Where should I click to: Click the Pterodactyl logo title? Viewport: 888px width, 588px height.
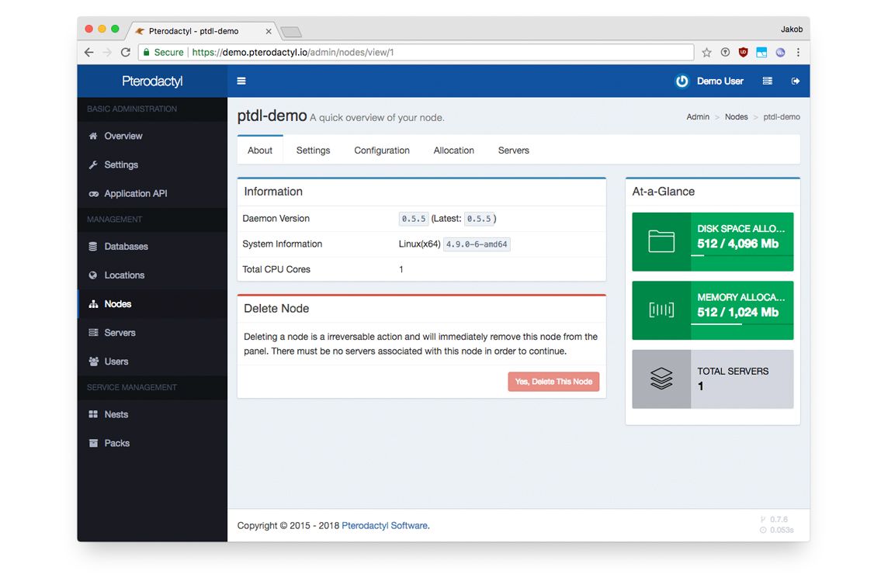pos(152,81)
